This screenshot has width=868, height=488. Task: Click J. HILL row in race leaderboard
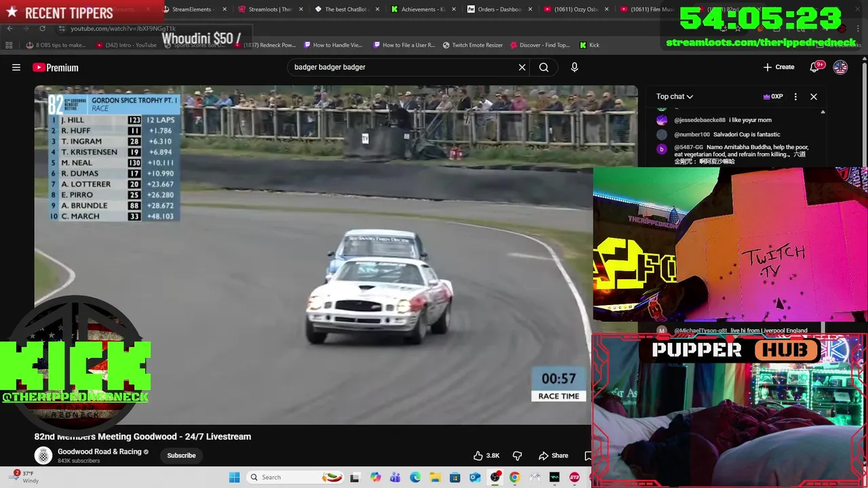coord(113,120)
